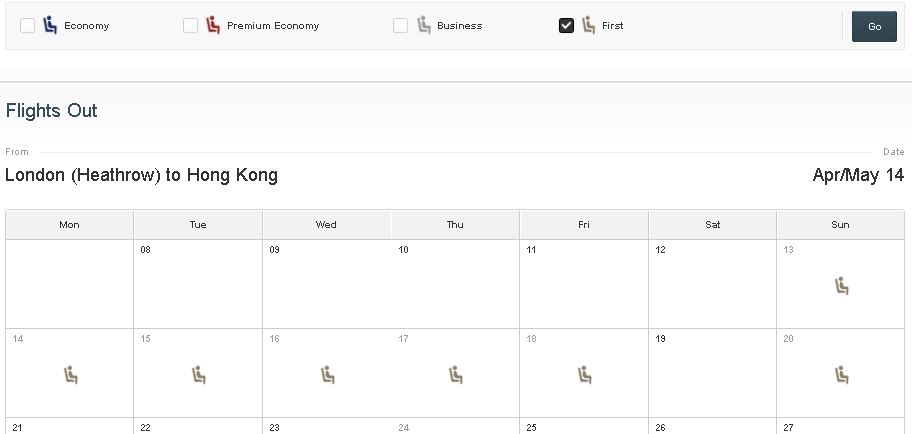912x434 pixels.
Task: Pick First seat availability on Tuesday 15
Action: (198, 375)
